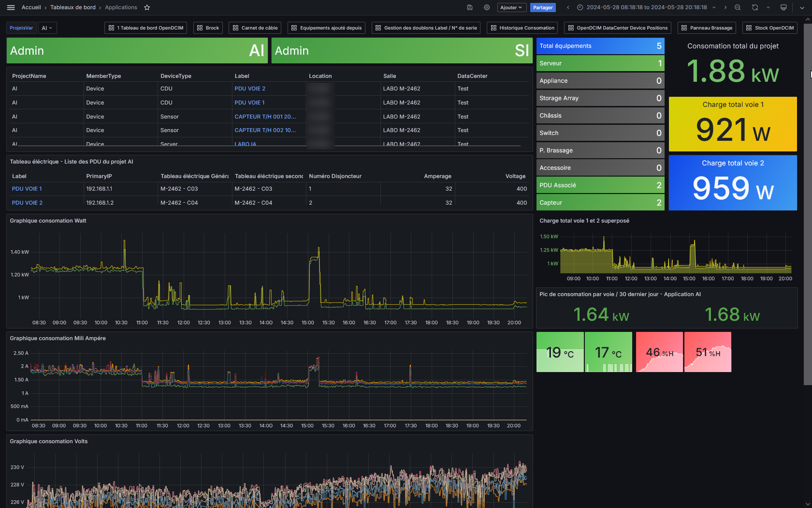Image resolution: width=812 pixels, height=508 pixels.
Task: Open PDU VOIE 1 in electrical table
Action: click(27, 189)
